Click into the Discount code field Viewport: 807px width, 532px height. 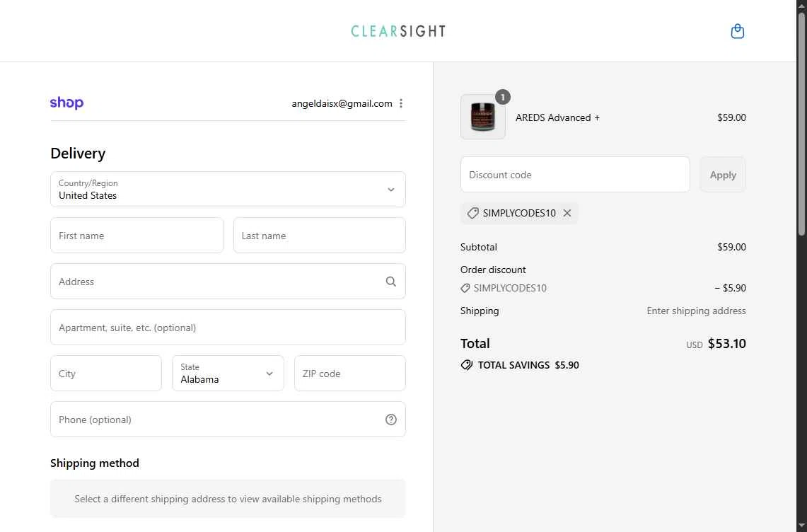coord(575,175)
